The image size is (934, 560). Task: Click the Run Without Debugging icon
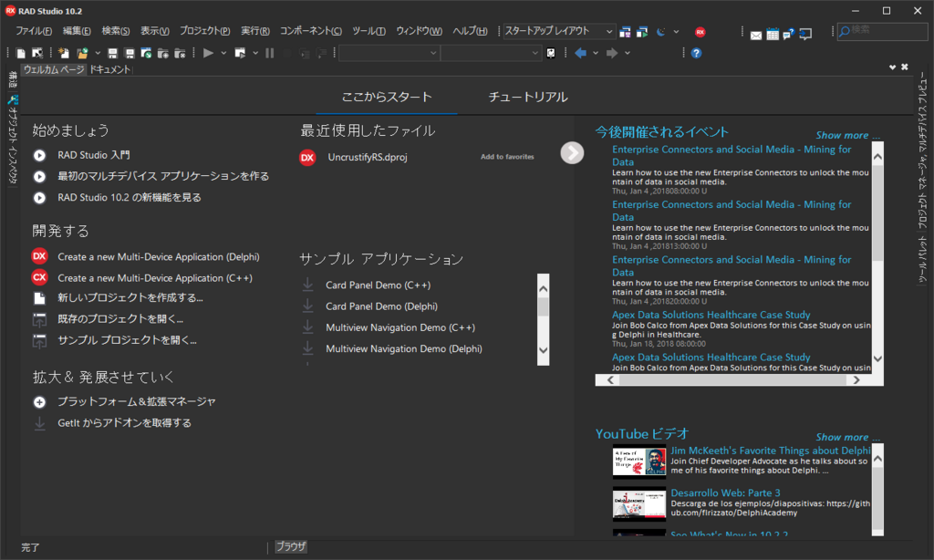[x=240, y=53]
